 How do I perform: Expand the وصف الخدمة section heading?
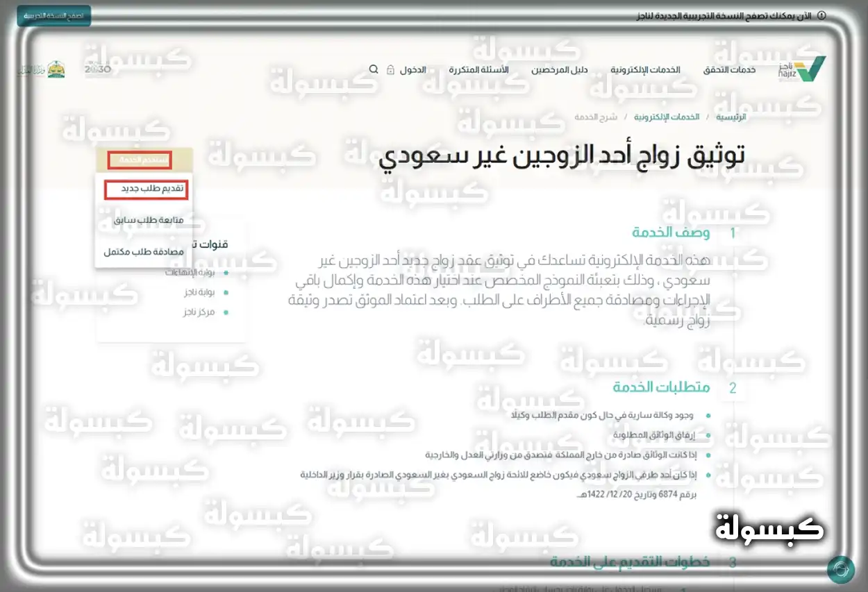[x=670, y=232]
